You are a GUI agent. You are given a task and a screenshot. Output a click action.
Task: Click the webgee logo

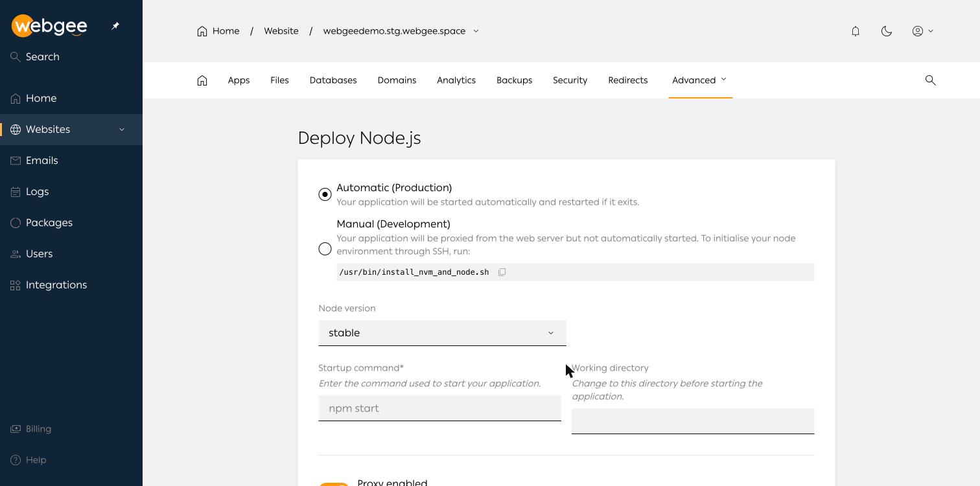tap(49, 26)
